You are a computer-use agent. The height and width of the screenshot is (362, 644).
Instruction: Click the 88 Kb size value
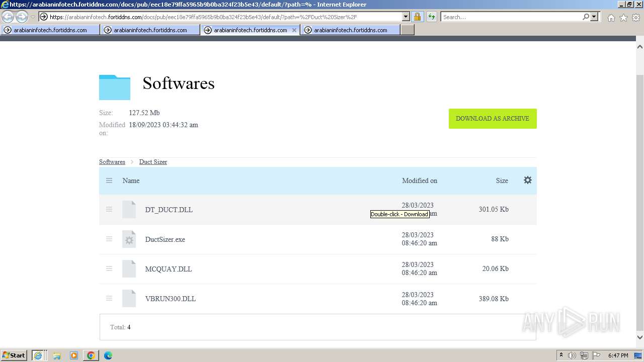500,239
